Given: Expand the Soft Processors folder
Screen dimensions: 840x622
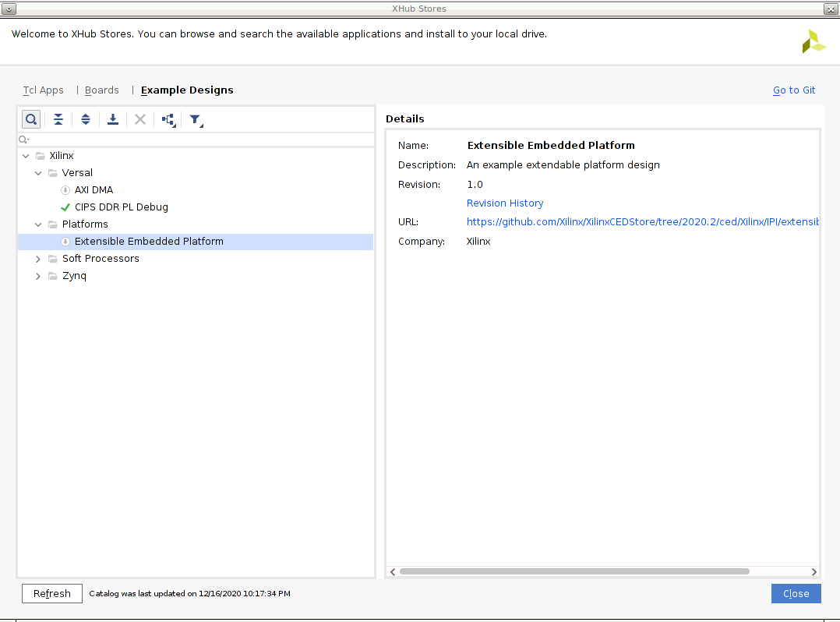Looking at the screenshot, I should pyautogui.click(x=38, y=259).
